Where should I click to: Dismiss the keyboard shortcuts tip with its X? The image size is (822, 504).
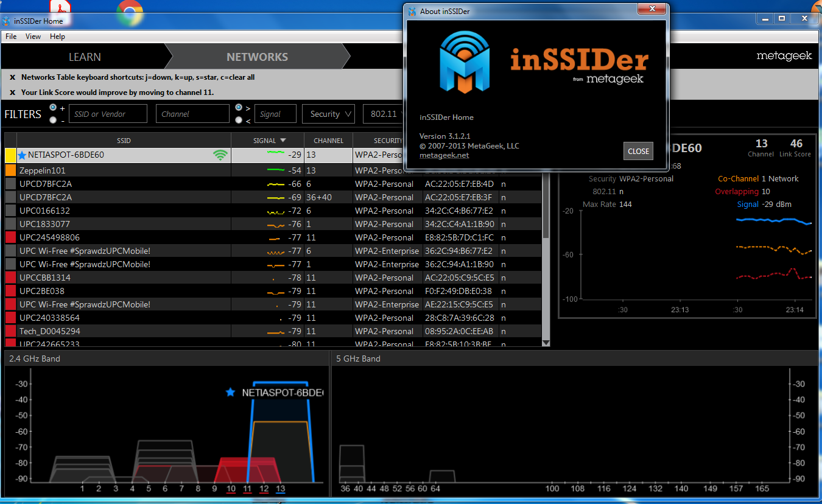pyautogui.click(x=12, y=77)
